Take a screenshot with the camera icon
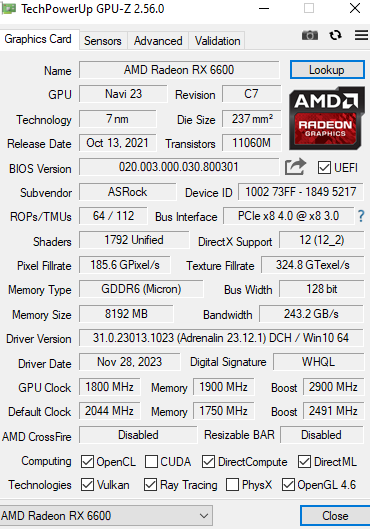This screenshot has height=529, width=370. tap(310, 35)
